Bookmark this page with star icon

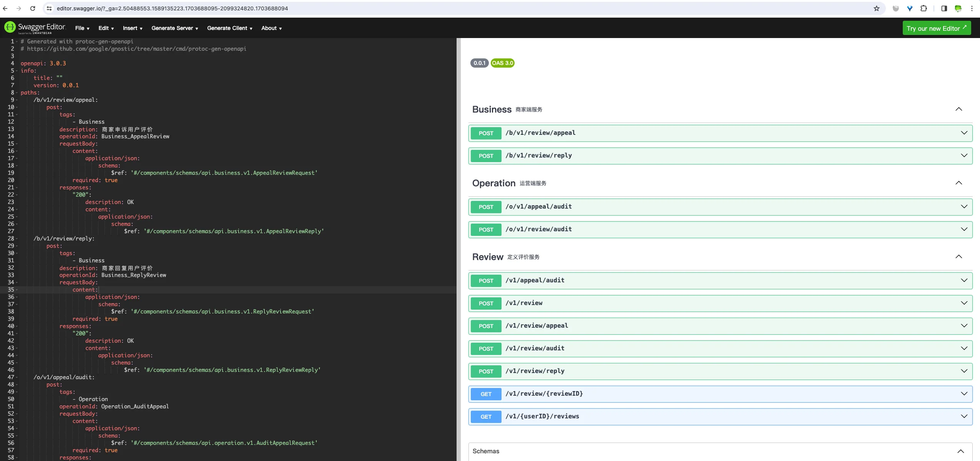click(x=877, y=8)
